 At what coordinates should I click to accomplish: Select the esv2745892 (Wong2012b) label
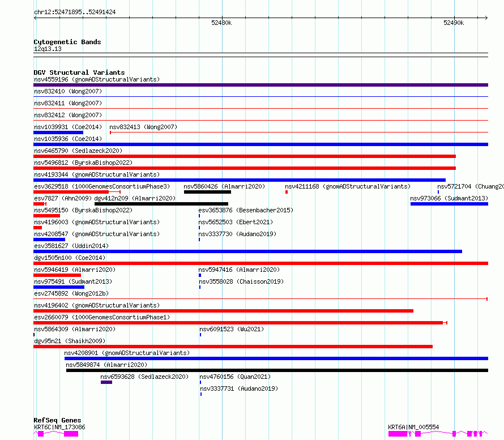71,293
